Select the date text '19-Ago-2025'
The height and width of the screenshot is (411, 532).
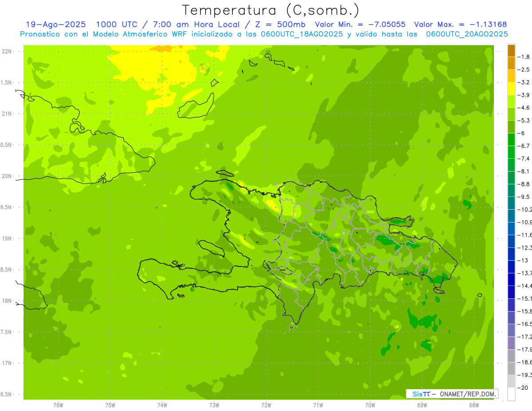(x=56, y=24)
